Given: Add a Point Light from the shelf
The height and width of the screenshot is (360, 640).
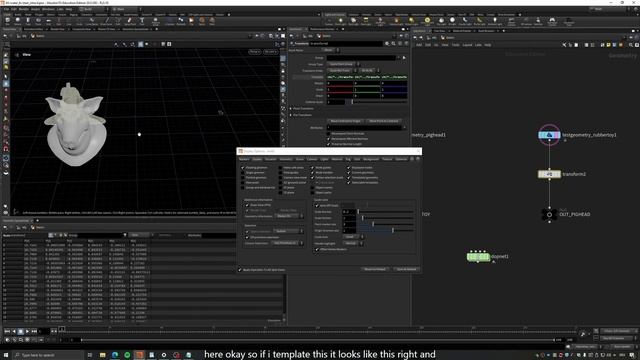Looking at the screenshot, I should (x=340, y=21).
